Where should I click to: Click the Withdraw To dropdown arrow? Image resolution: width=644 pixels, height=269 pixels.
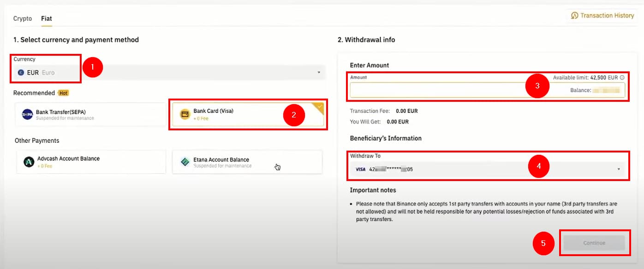[619, 169]
